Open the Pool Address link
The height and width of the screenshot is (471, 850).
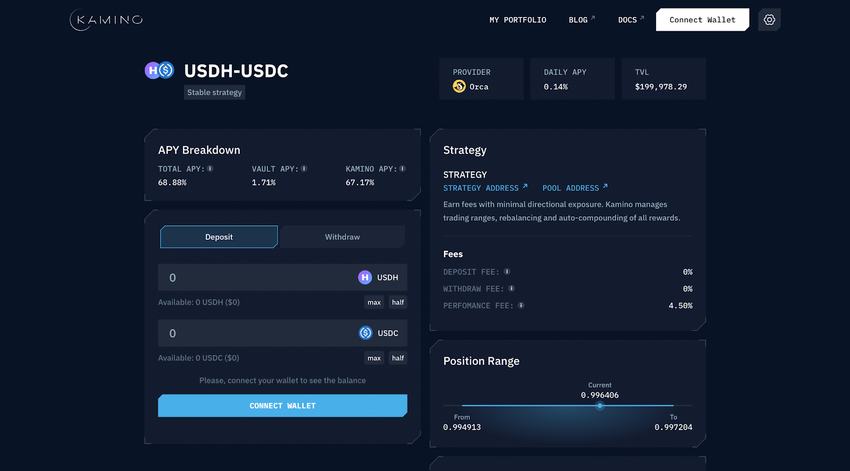[570, 188]
